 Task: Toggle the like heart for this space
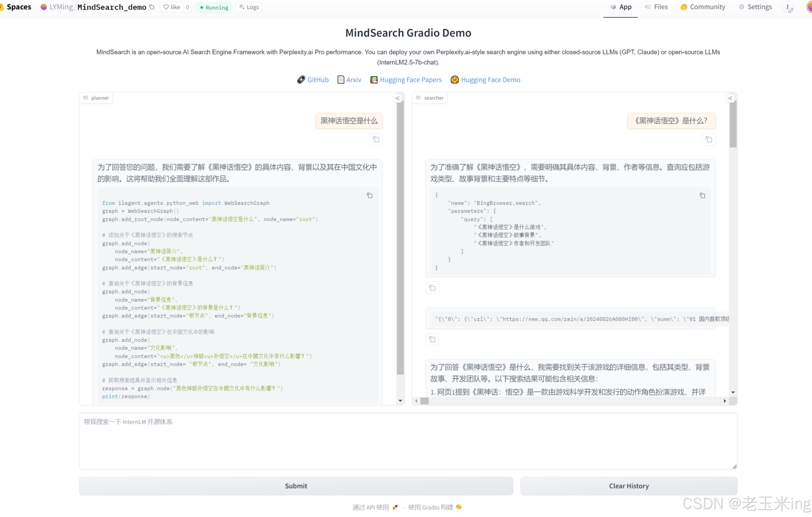tap(166, 7)
